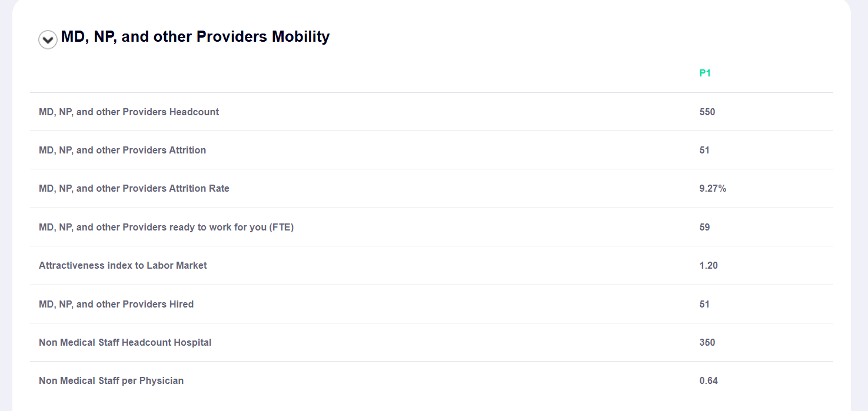Click the hired providers value 51
Image resolution: width=868 pixels, height=411 pixels.
(705, 304)
